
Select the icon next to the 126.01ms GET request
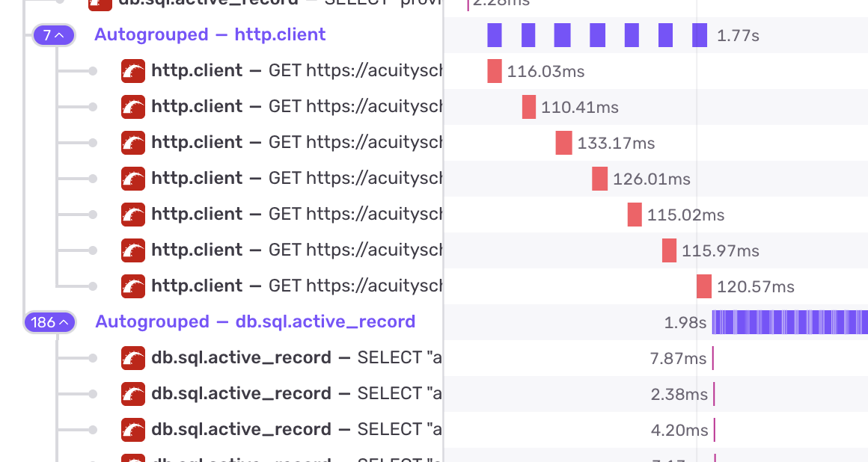click(132, 178)
